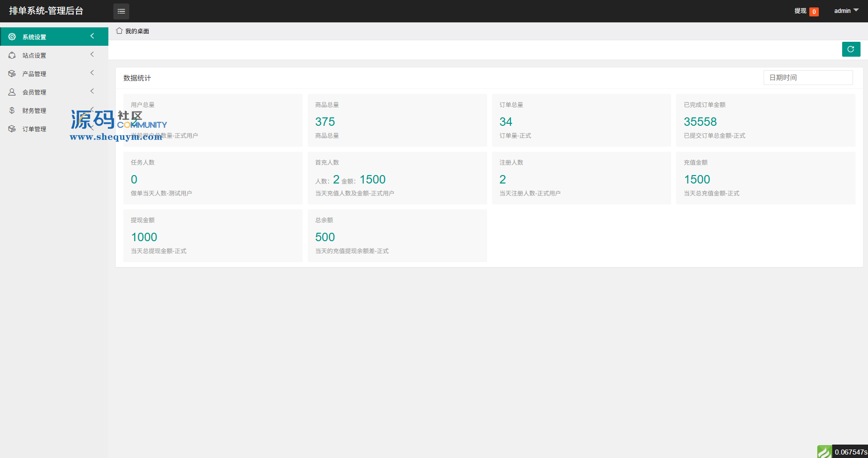Expand the 会员管理 chevron arrow
Viewport: 868px width, 458px height.
(x=92, y=91)
